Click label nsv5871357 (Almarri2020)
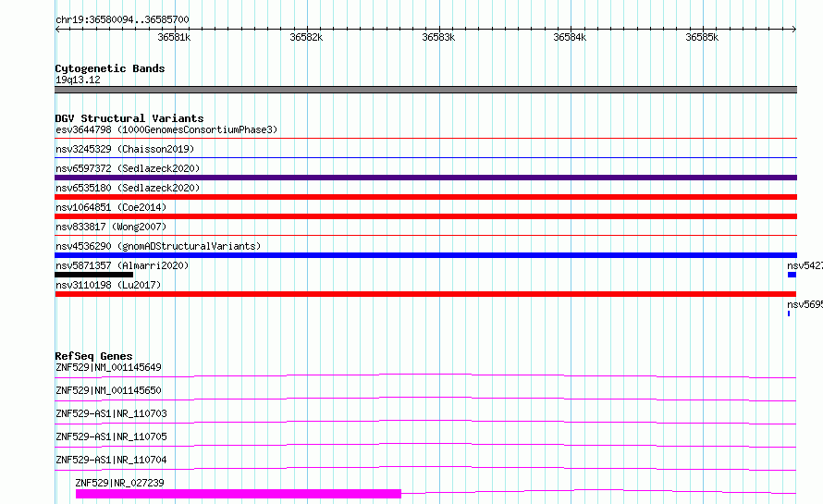 [122, 265]
